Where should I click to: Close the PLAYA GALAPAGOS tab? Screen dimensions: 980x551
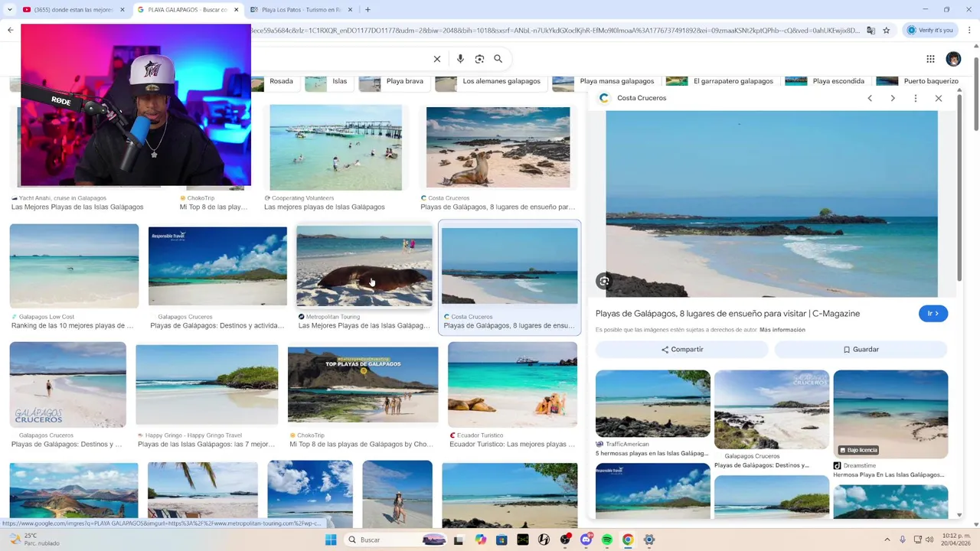236,10
